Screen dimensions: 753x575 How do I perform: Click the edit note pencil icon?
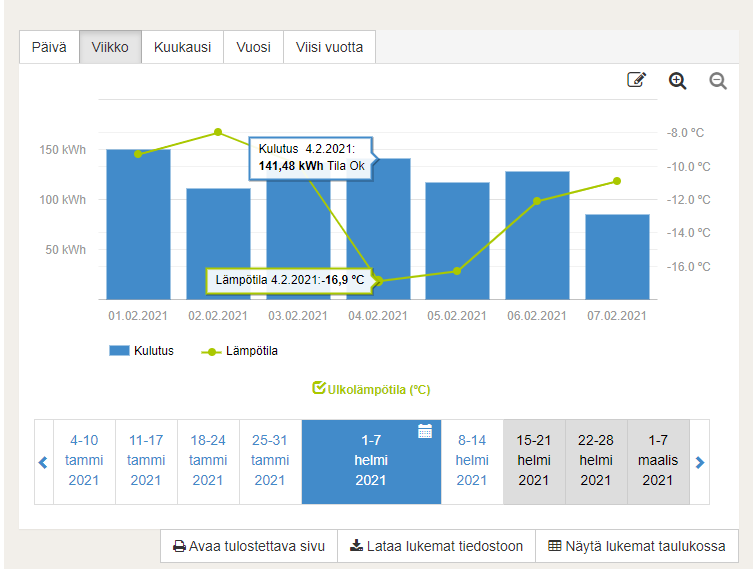636,81
